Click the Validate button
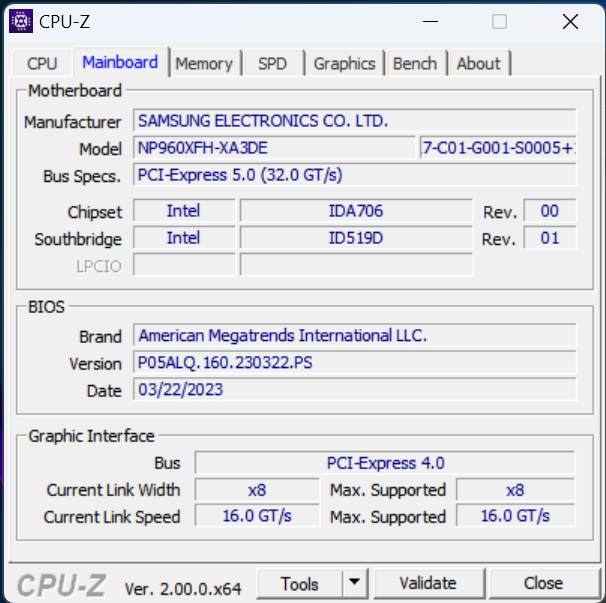Screen dimensions: 606x603 pyautogui.click(x=428, y=584)
